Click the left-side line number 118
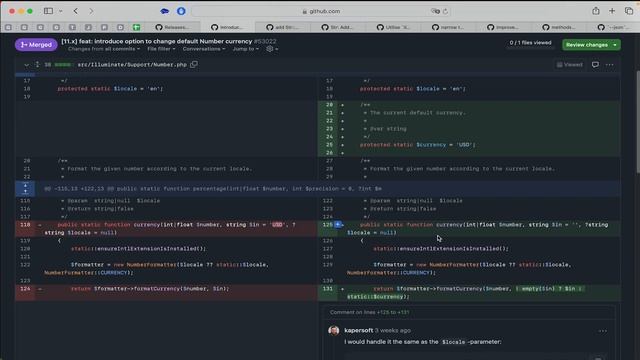The image size is (640, 360). [25, 224]
